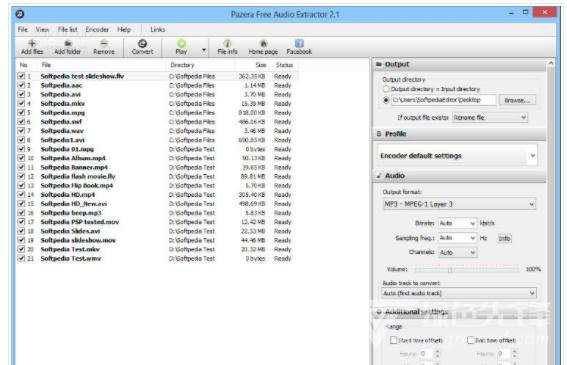The image size is (567, 365).
Task: Select Softpedia Test.mkv file row
Action: 157,249
